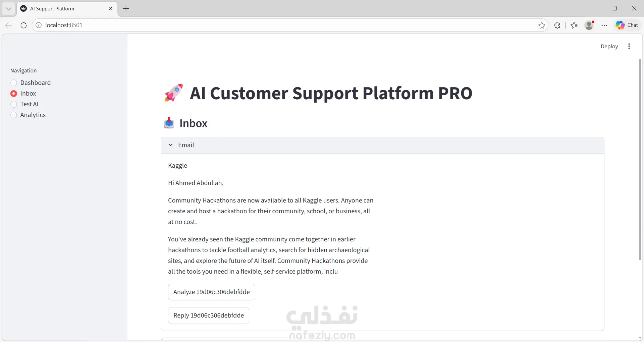Viewport: 644px width, 342px height.
Task: Click the Analyze 19d06c306debfdde button
Action: pos(211,292)
